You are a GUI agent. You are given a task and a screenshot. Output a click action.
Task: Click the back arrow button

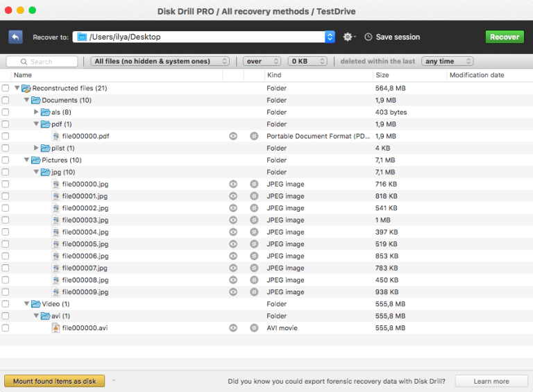coord(16,37)
